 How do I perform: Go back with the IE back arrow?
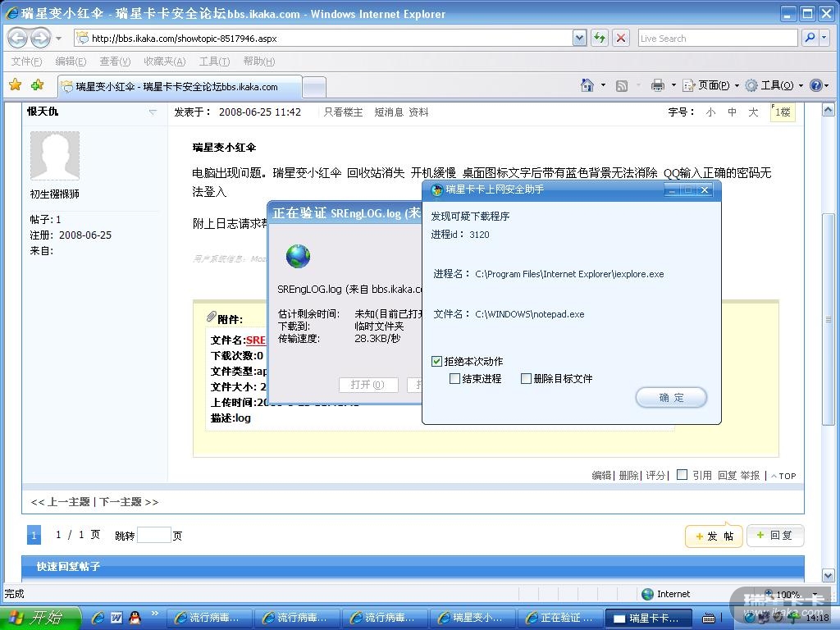[x=18, y=38]
